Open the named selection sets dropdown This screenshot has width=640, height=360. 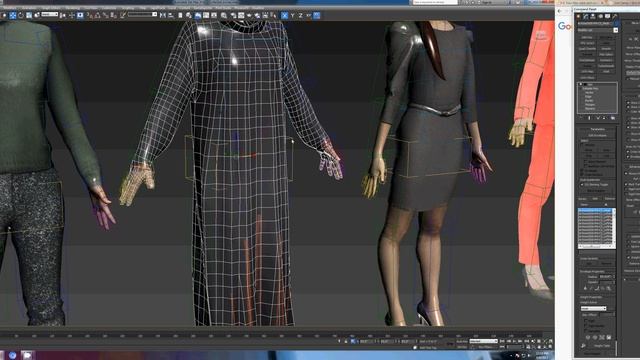pos(142,14)
